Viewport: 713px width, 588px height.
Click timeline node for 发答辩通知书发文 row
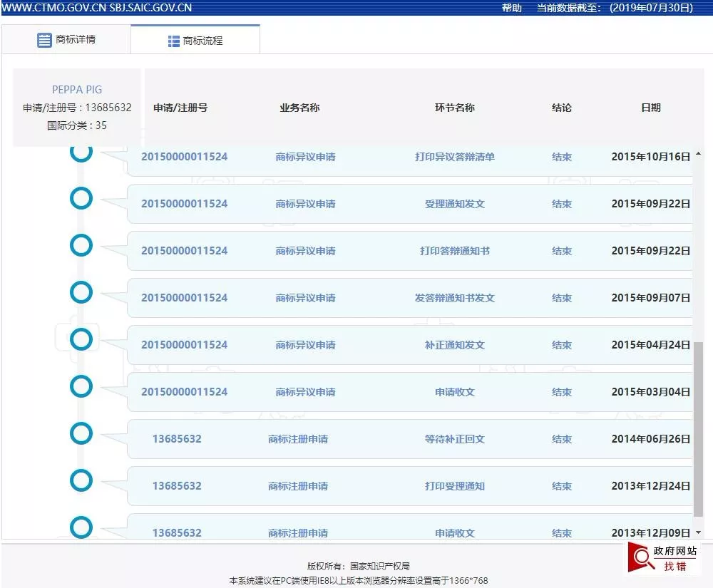coord(81,292)
